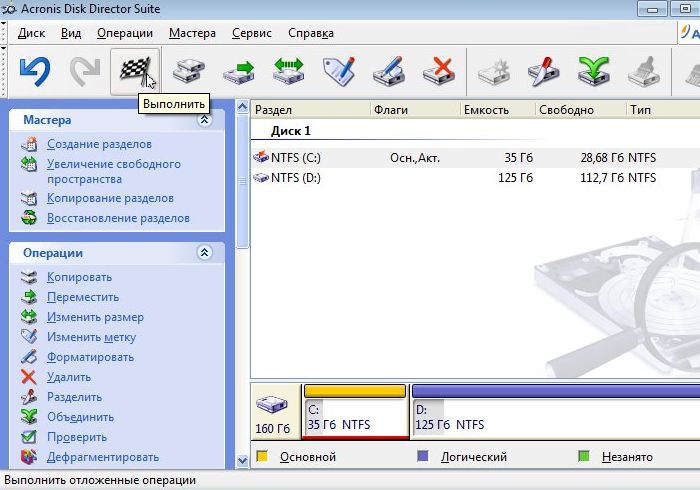Click sidebar scrollbar down arrow
Screen dimensions: 700x490
click(242, 460)
